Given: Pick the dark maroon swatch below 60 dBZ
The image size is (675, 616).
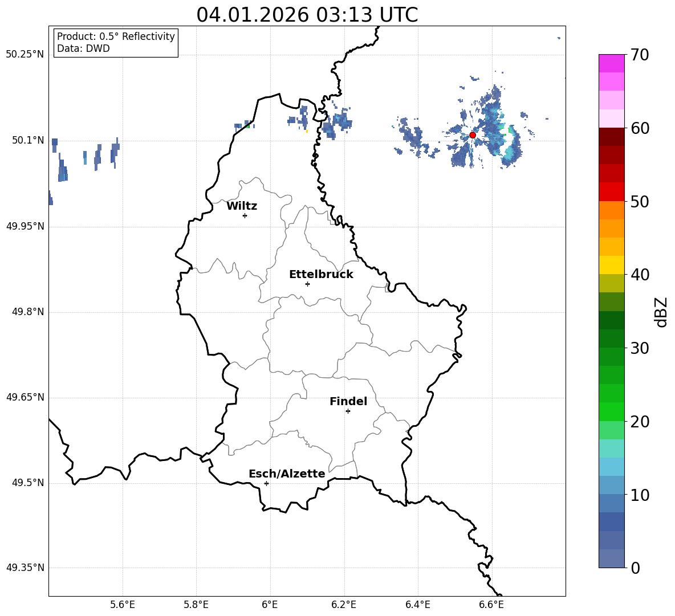Looking at the screenshot, I should (x=611, y=137).
